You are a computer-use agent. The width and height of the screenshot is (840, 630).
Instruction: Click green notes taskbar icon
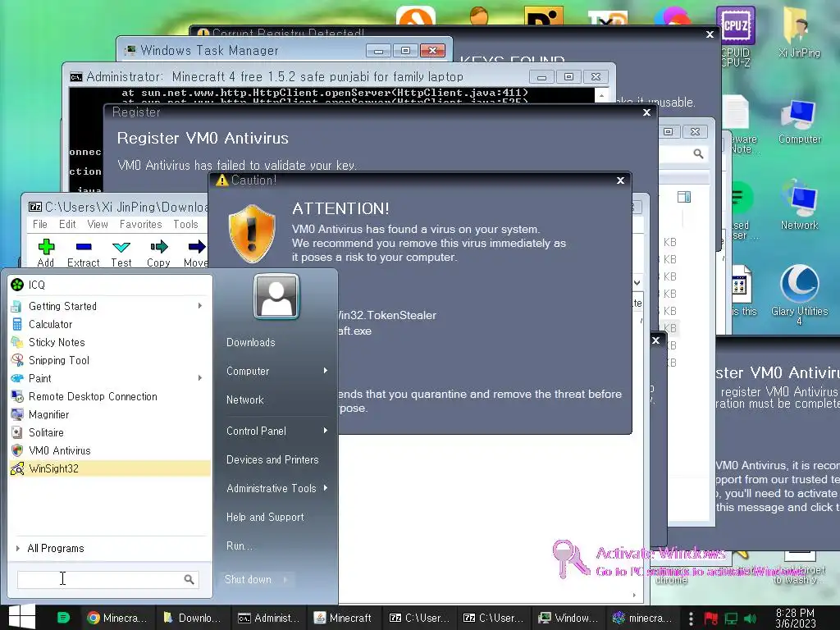tap(63, 619)
